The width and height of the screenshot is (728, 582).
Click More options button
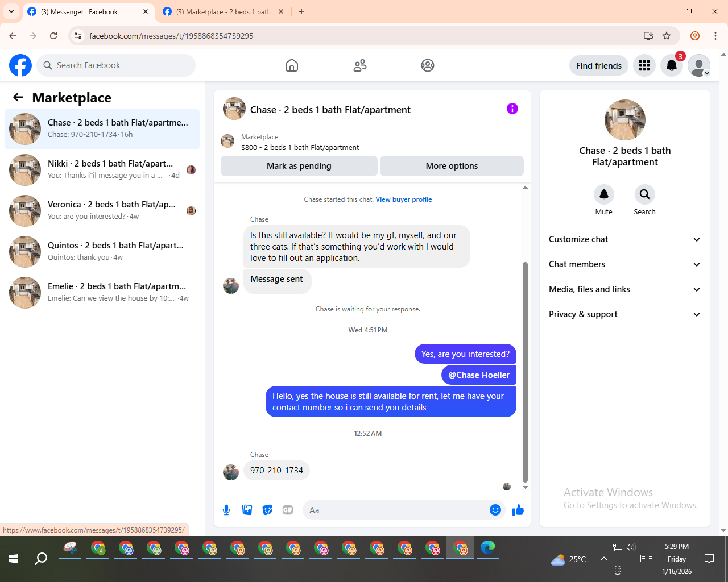pos(452,166)
